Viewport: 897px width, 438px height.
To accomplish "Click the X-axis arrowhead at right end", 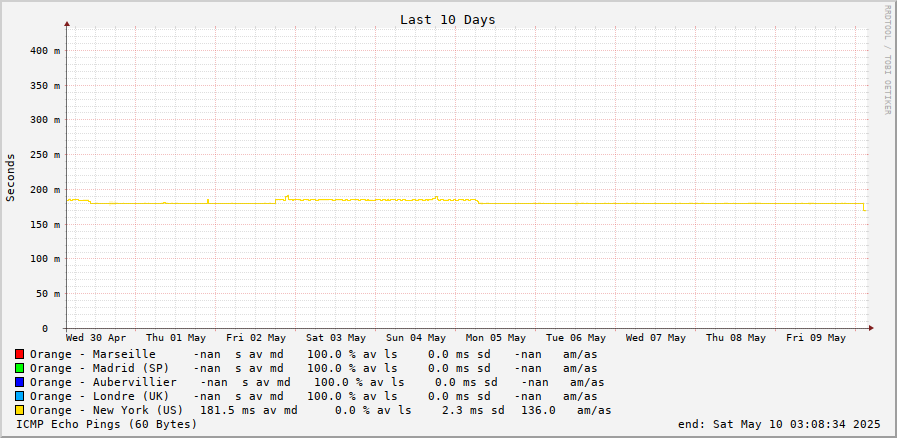I will [x=871, y=328].
